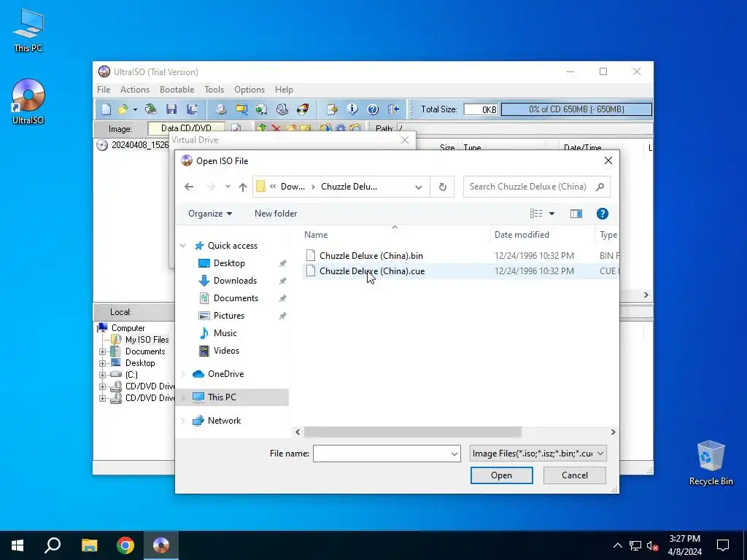The image size is (747, 560).
Task: Click the green Up arrow in image toolbar
Action: [x=262, y=128]
